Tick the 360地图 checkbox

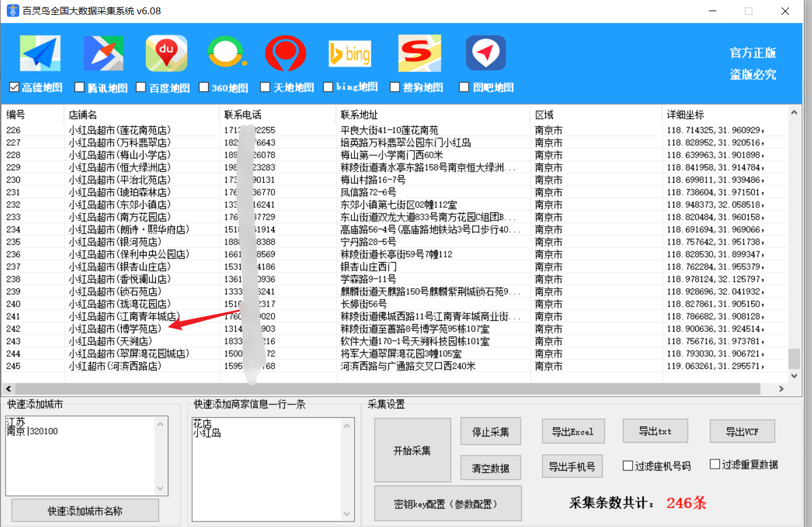[x=203, y=87]
